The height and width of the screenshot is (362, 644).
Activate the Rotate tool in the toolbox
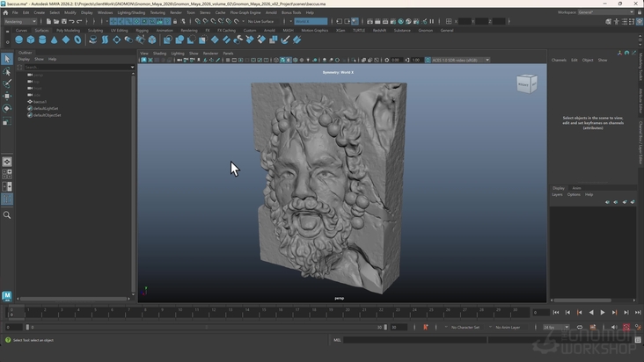coord(7,108)
